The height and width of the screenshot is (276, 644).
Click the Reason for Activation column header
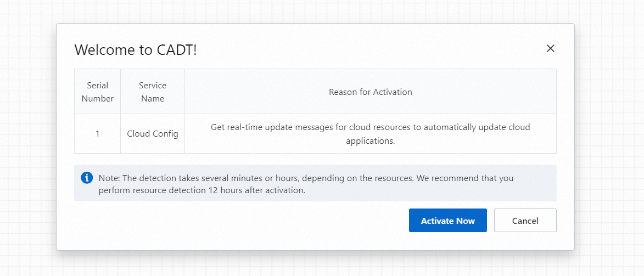(370, 92)
